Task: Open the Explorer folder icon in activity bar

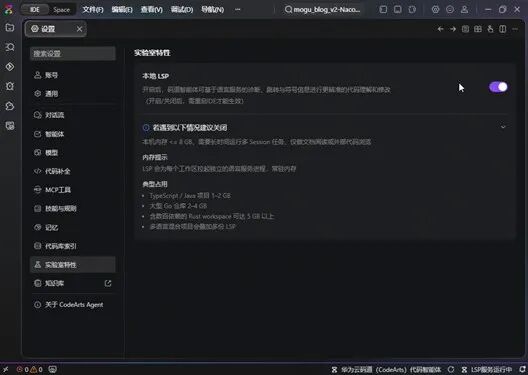Action: click(x=10, y=28)
